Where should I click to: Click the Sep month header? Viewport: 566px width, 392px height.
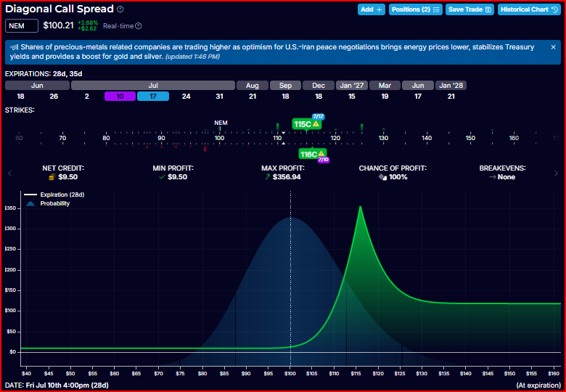(x=285, y=86)
